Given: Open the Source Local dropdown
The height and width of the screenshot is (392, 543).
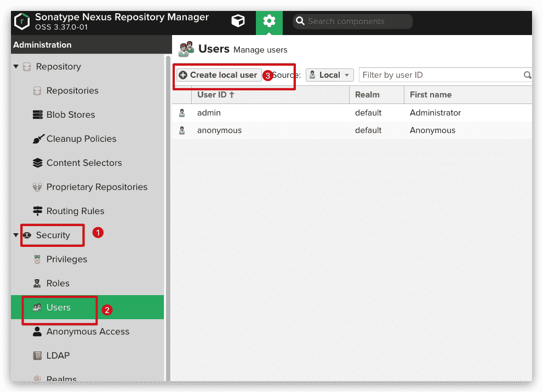Looking at the screenshot, I should (330, 75).
